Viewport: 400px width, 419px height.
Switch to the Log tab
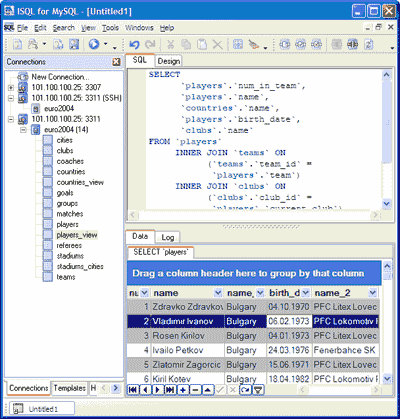click(x=168, y=237)
